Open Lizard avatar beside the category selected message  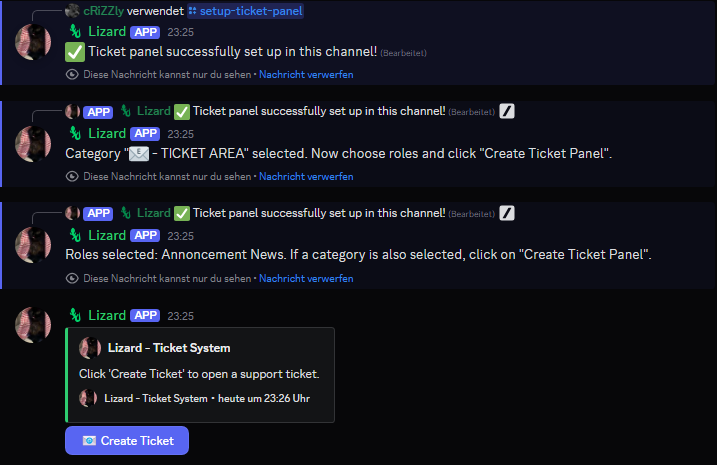[x=33, y=143]
